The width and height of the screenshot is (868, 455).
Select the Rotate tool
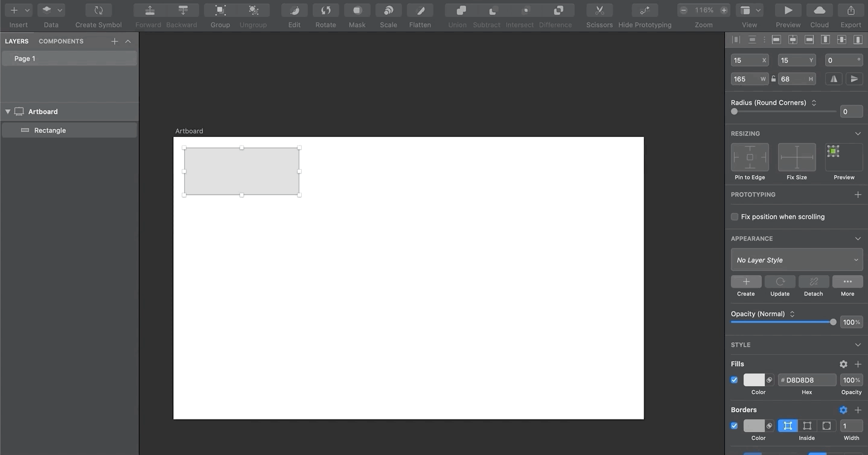point(325,10)
